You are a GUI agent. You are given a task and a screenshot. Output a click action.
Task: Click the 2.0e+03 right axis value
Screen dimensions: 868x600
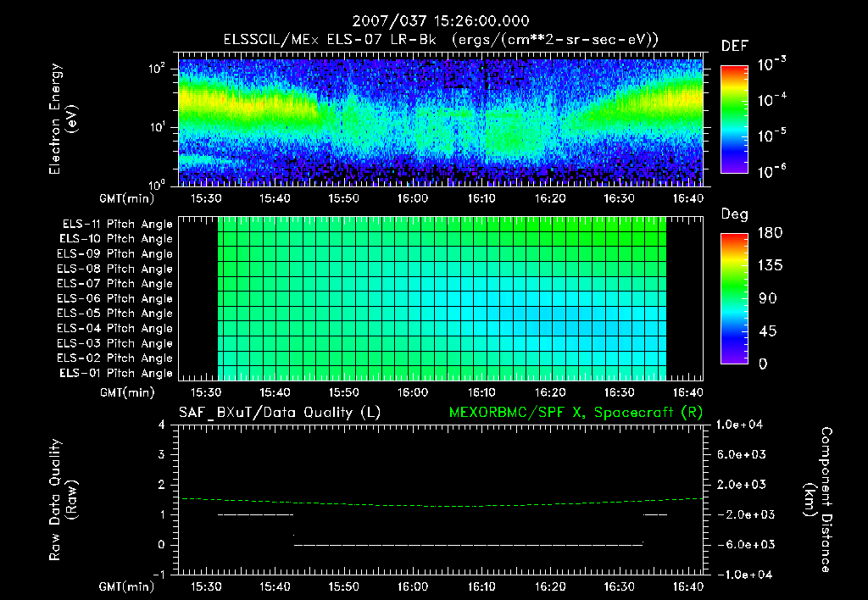[742, 484]
